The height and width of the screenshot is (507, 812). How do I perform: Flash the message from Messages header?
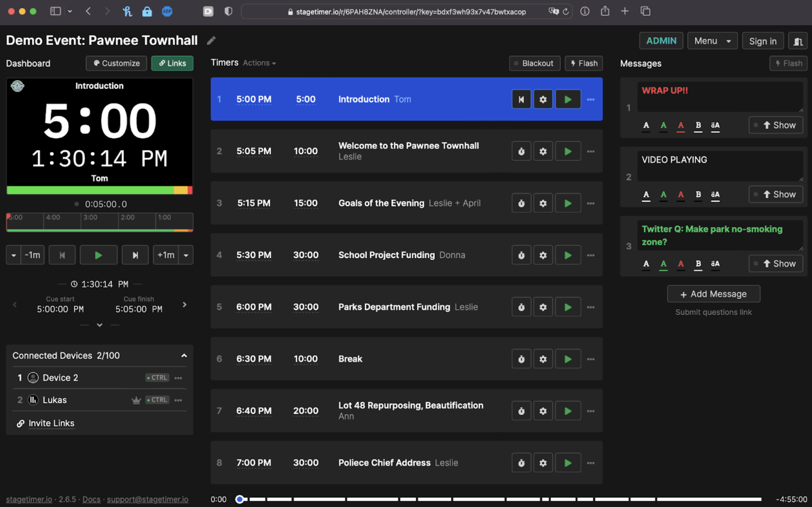[788, 64]
